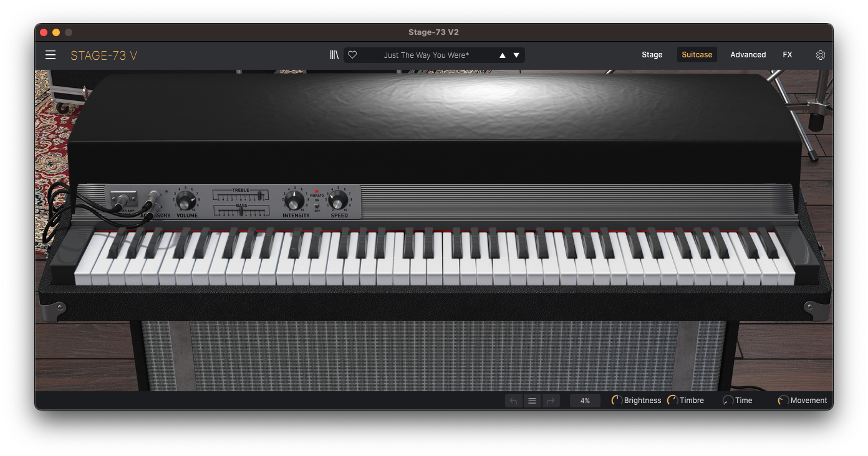Open the FX tab
The image size is (868, 456).
point(788,55)
